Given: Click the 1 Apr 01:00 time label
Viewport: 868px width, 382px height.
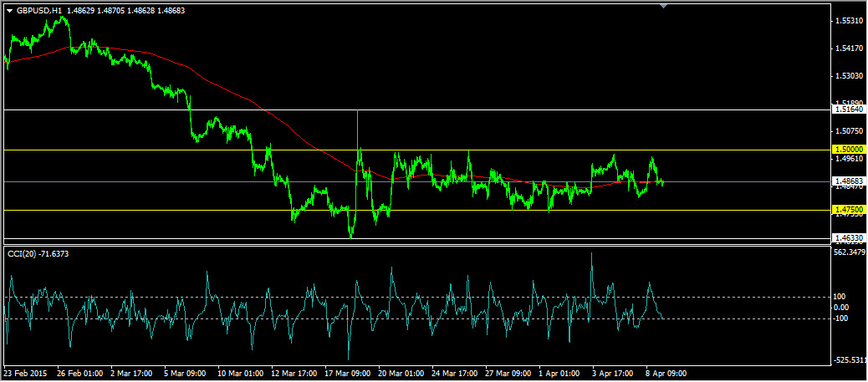Looking at the screenshot, I should pos(560,373).
